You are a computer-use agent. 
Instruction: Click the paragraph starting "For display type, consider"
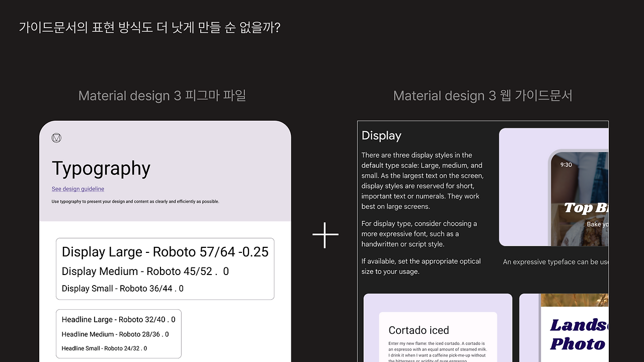click(x=419, y=234)
